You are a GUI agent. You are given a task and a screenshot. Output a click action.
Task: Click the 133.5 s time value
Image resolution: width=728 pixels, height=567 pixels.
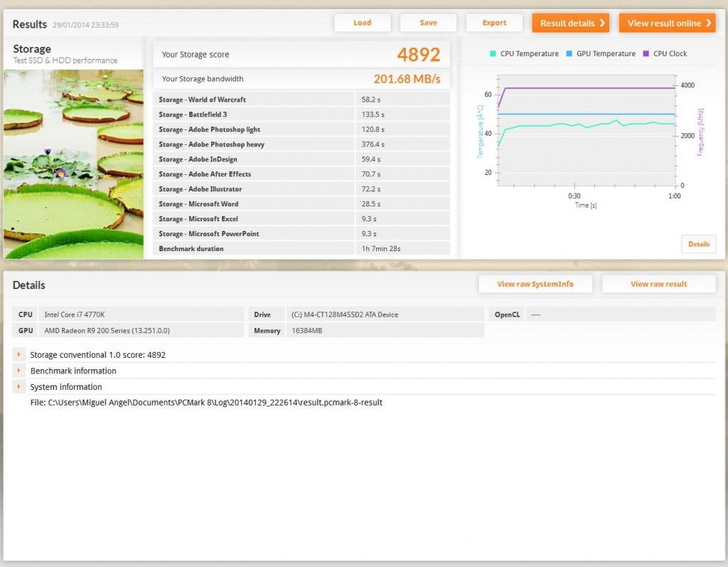[373, 115]
